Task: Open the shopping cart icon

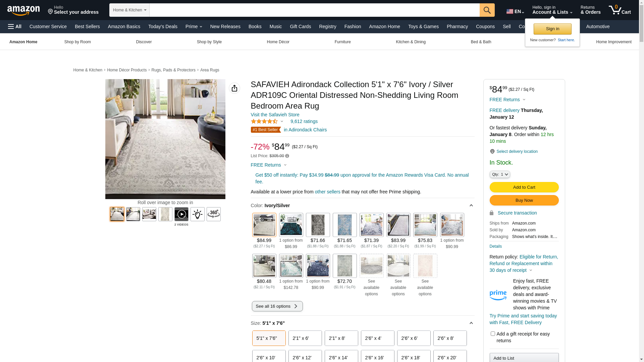Action: 620,10
